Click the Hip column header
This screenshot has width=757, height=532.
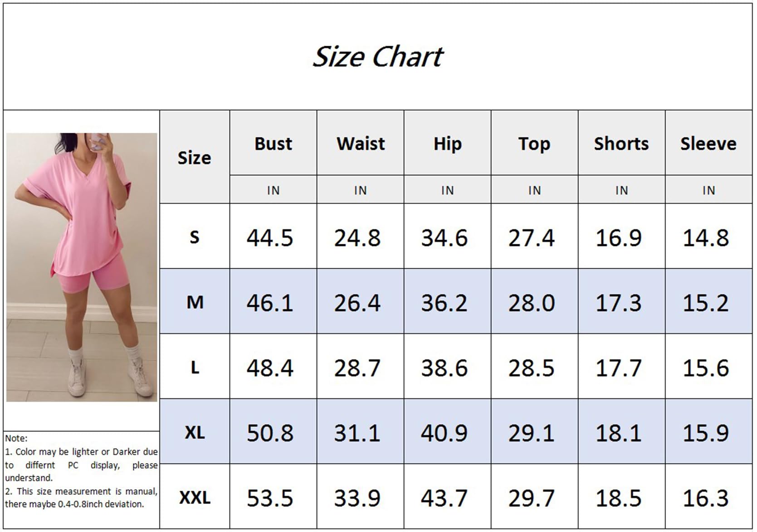(447, 144)
